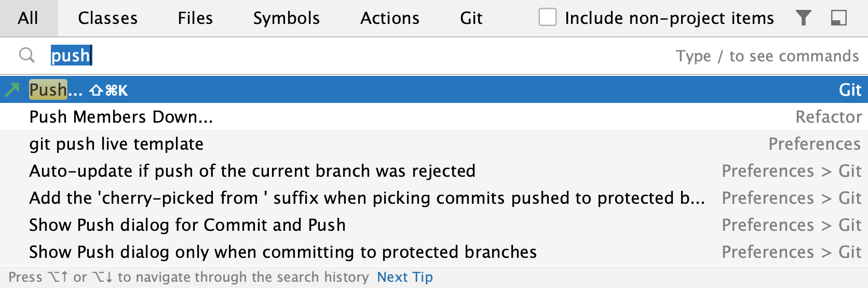Click the filter funnel icon
The image size is (868, 288).
tap(803, 18)
